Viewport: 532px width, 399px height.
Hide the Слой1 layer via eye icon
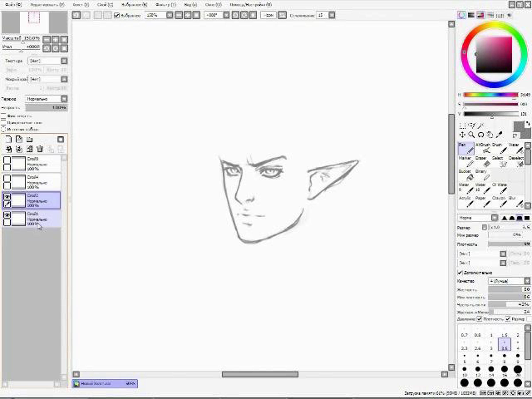click(x=7, y=215)
